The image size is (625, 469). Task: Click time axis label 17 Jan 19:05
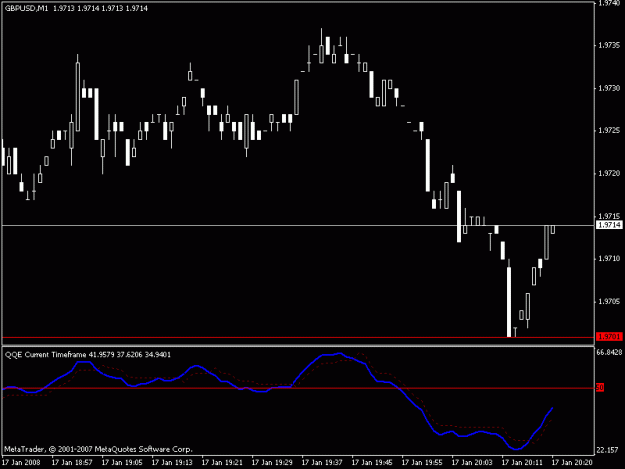point(122,462)
